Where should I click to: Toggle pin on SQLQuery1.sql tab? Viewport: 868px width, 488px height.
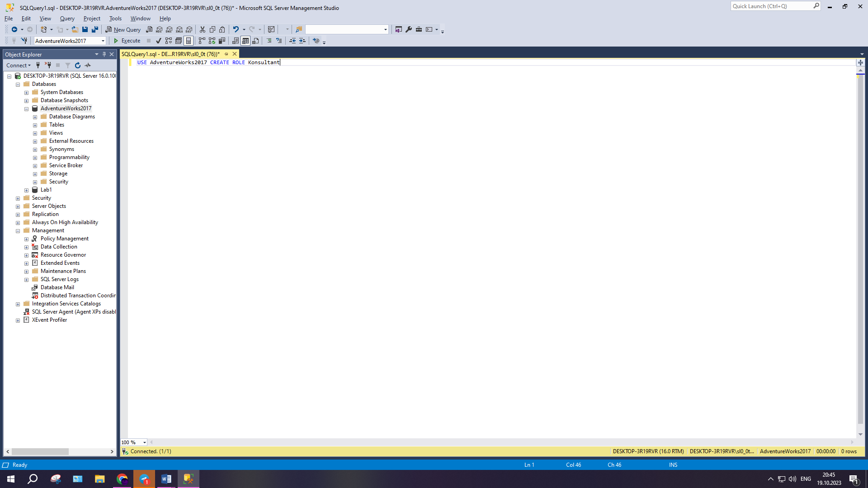click(x=226, y=54)
